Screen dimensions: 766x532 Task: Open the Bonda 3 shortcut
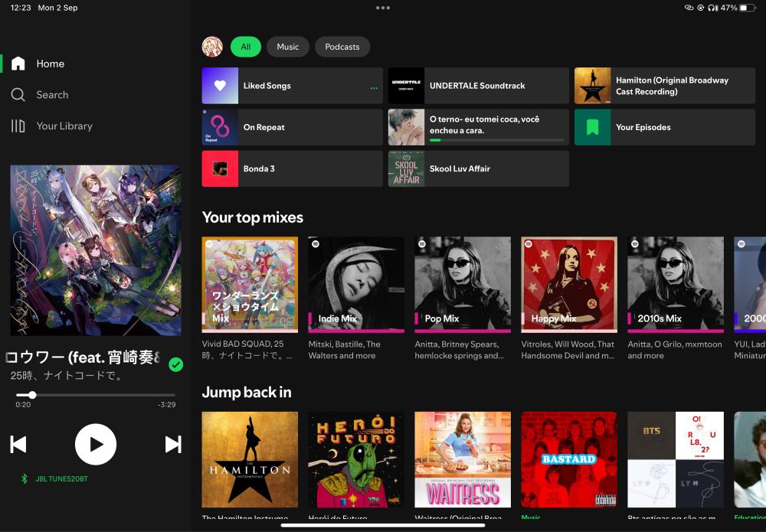pyautogui.click(x=292, y=168)
